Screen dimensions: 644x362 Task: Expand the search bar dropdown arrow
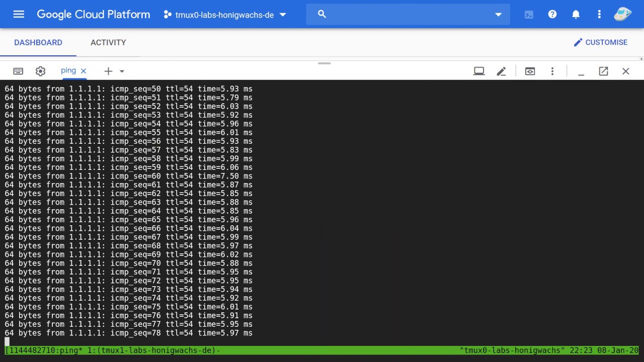point(498,15)
